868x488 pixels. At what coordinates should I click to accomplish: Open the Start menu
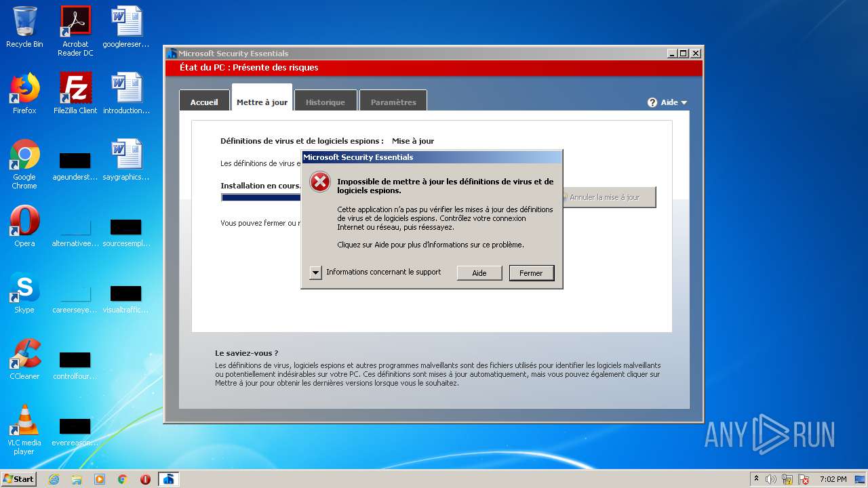click(x=19, y=479)
